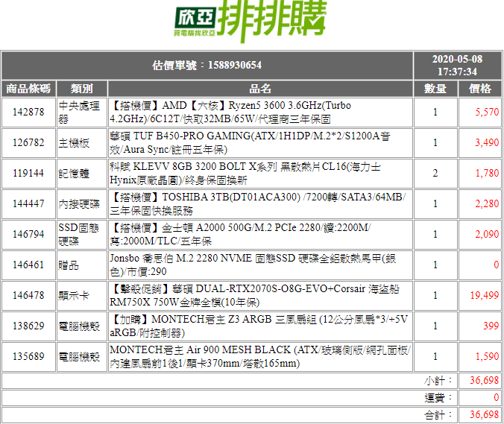Click the price 2,090

coord(487,234)
